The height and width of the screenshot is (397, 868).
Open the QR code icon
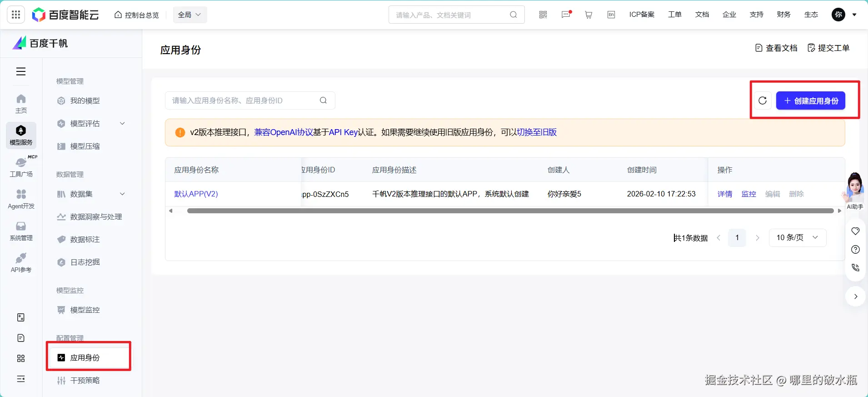pyautogui.click(x=543, y=15)
